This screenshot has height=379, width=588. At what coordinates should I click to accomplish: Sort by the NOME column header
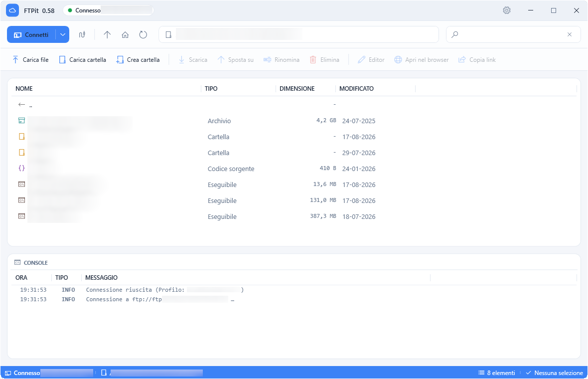pyautogui.click(x=24, y=89)
